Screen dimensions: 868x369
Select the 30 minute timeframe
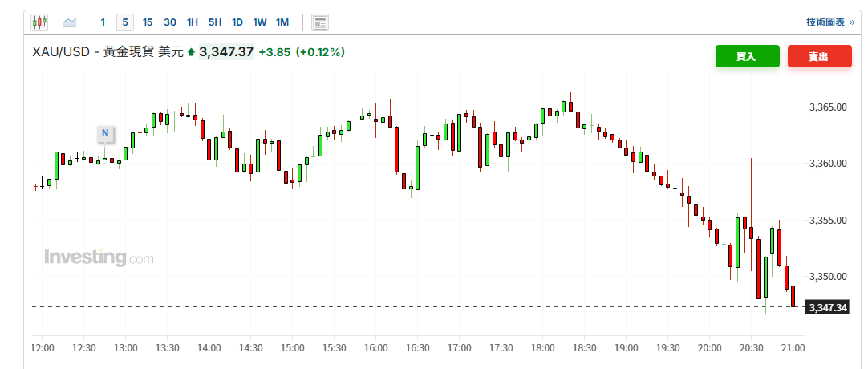tap(170, 22)
